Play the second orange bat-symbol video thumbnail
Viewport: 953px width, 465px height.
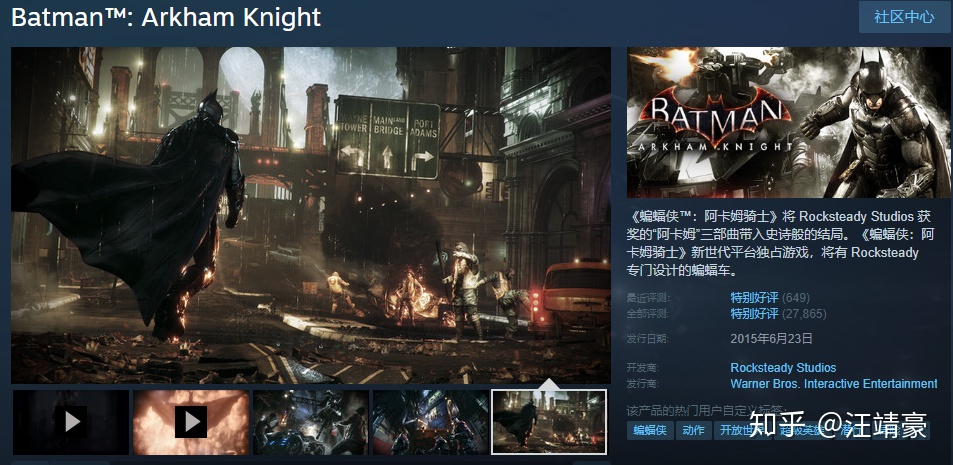pyautogui.click(x=191, y=422)
